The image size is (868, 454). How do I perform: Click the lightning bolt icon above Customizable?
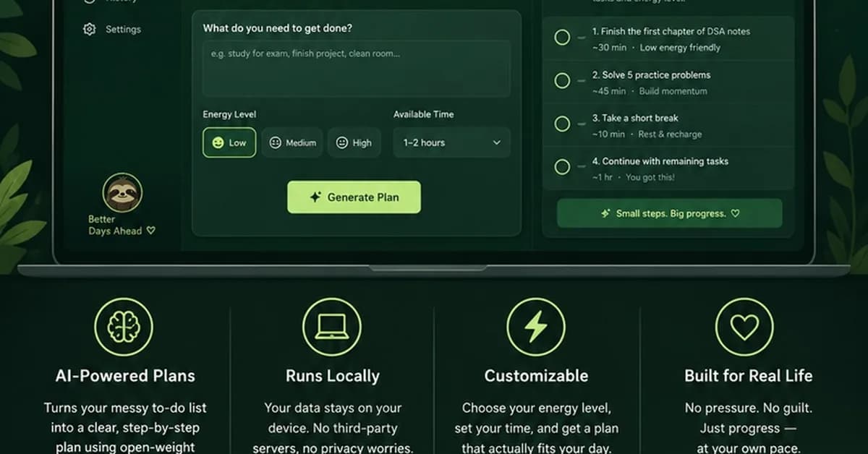click(536, 327)
